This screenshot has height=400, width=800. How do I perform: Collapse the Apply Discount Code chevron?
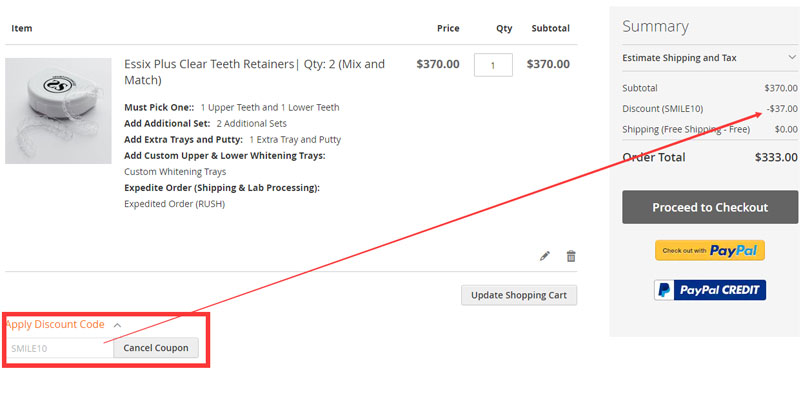117,325
